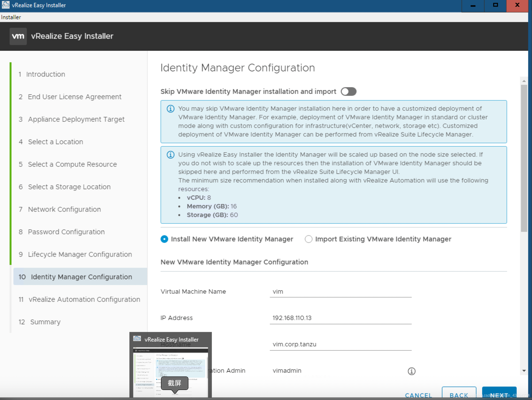Toggle Skip VMware Identity Manager installation switch
This screenshot has width=532, height=400.
pos(348,91)
